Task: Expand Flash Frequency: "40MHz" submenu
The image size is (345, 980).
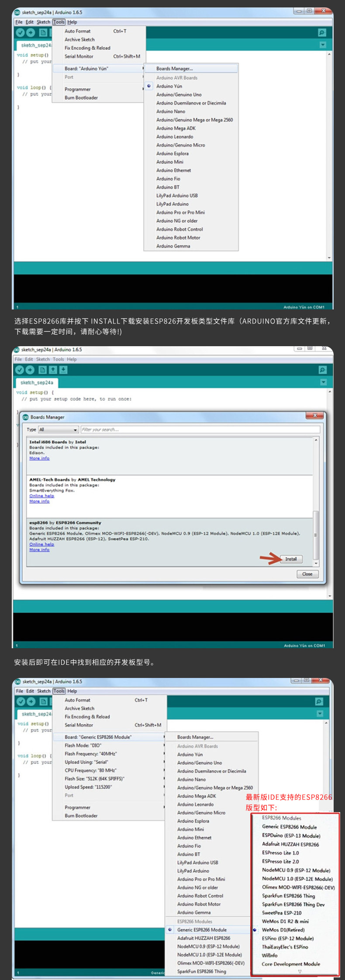Action: click(x=109, y=754)
